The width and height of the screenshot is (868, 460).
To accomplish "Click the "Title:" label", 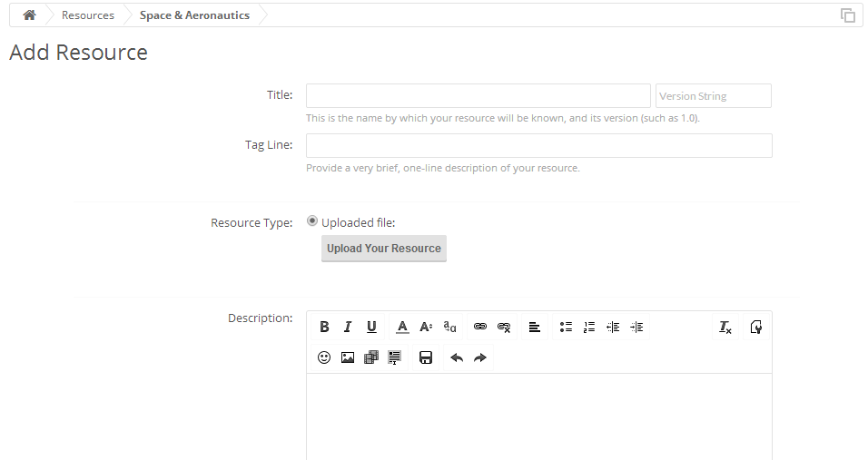I will click(x=280, y=95).
